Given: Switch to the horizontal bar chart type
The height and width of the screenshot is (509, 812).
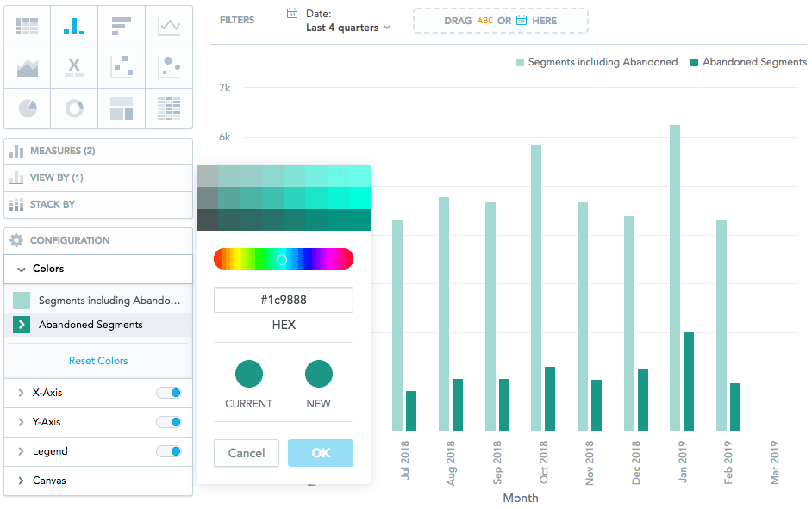Looking at the screenshot, I should [x=122, y=26].
